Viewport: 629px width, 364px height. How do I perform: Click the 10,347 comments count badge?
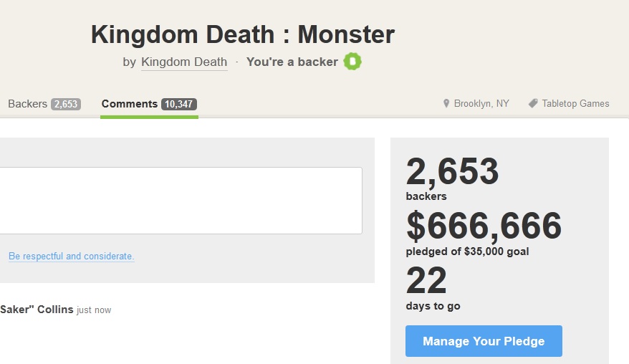pos(179,104)
